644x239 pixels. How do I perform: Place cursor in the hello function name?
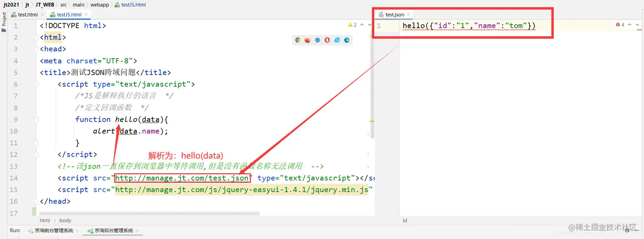[126, 119]
